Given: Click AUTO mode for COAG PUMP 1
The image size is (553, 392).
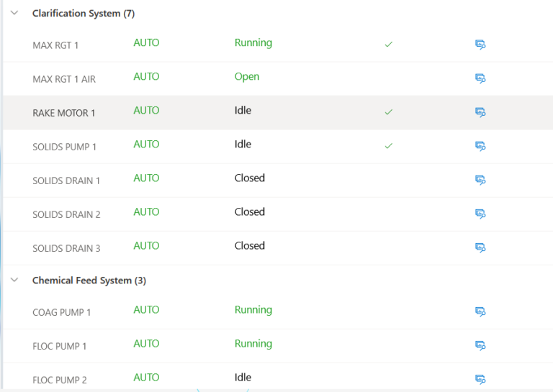Looking at the screenshot, I should [146, 310].
